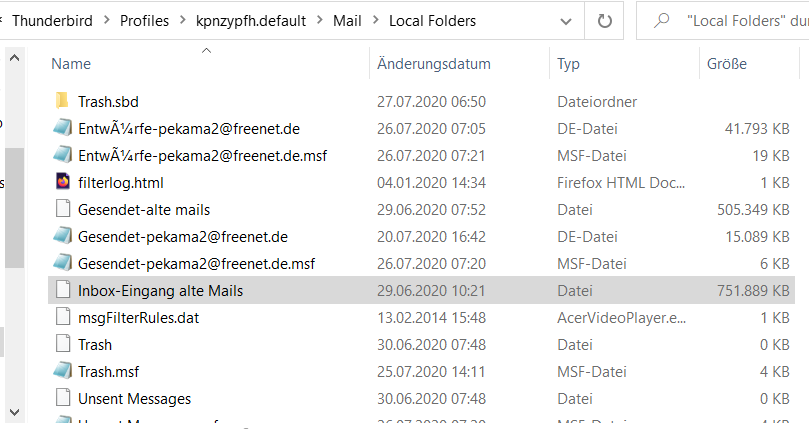Click the navigation pane scroll-up arrow

(x=14, y=56)
